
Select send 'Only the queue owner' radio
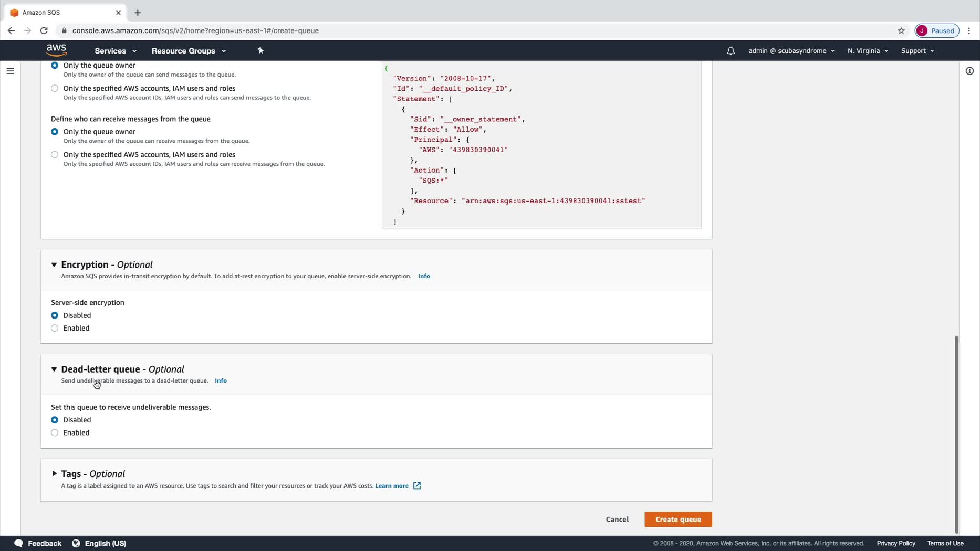55,65
